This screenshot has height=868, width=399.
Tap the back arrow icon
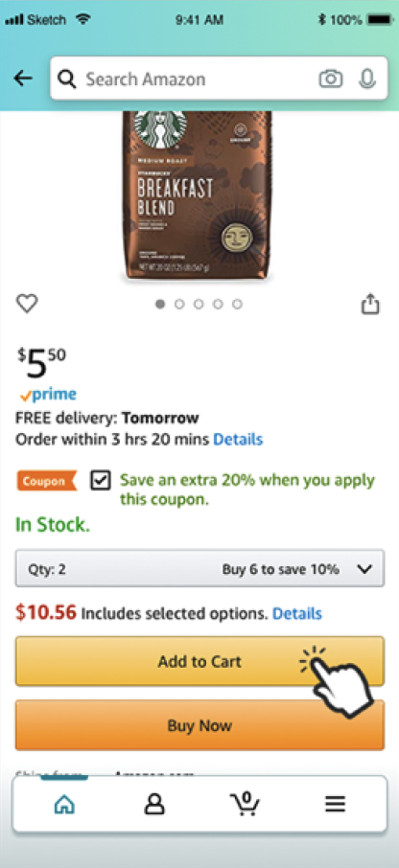(x=23, y=79)
